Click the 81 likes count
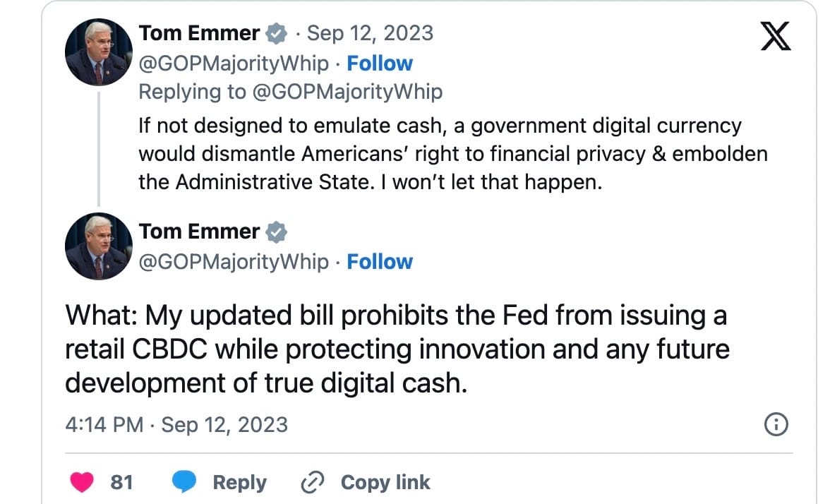 point(121,482)
